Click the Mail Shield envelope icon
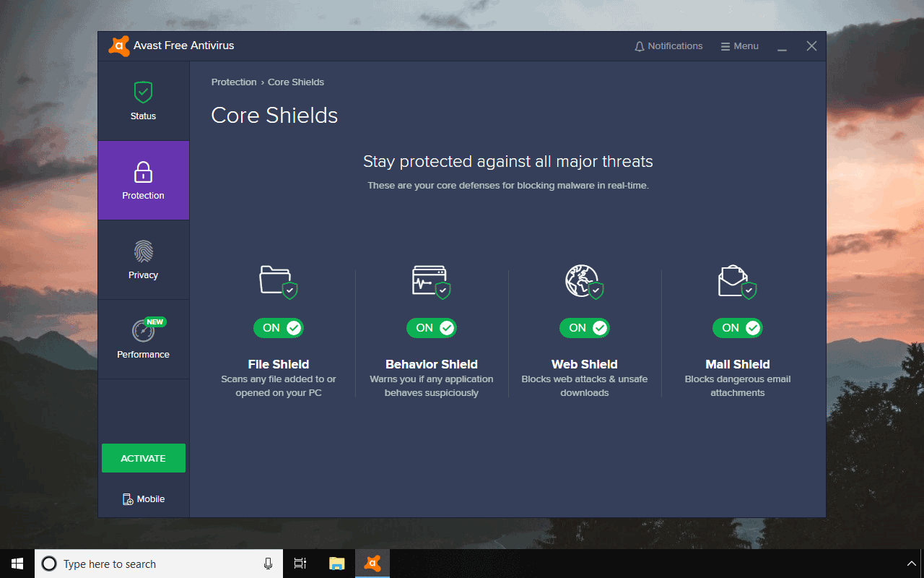 738,281
